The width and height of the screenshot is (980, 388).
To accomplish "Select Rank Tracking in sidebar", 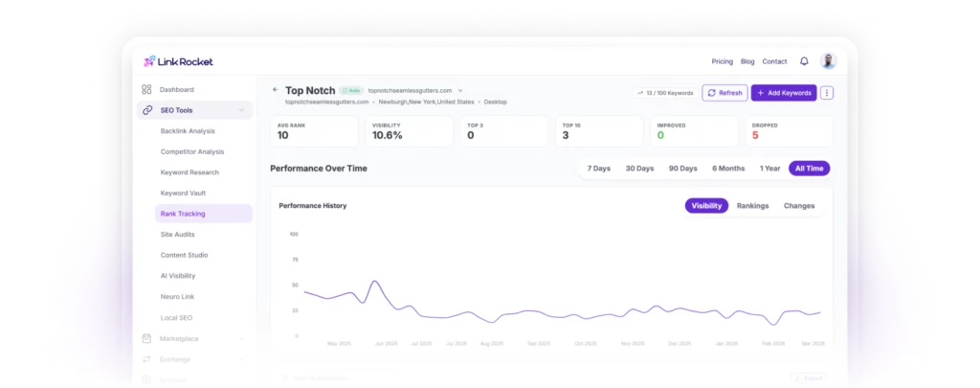I will pyautogui.click(x=204, y=214).
